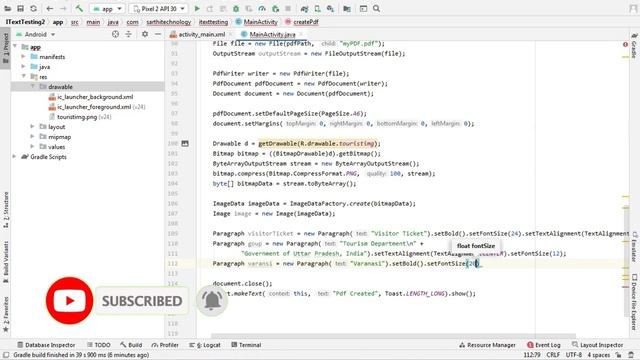
Task: Expand the Gradle Scripts node
Action: click(x=15, y=156)
